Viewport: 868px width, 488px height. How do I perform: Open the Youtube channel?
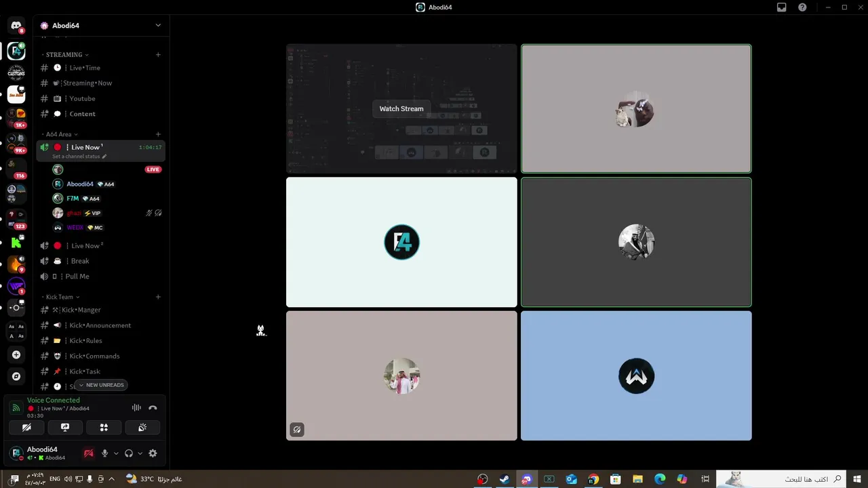(101, 99)
